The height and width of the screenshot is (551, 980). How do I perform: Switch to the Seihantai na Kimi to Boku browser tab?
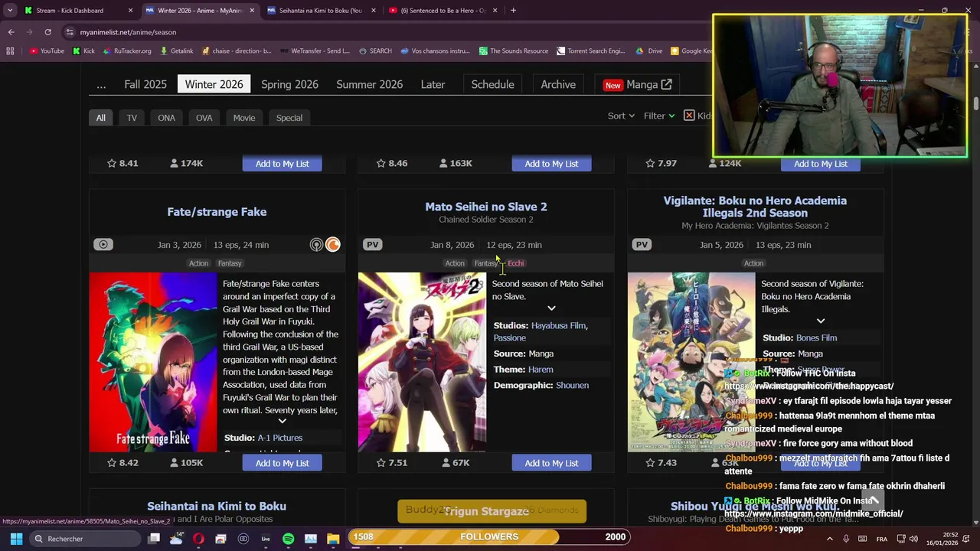(x=321, y=11)
